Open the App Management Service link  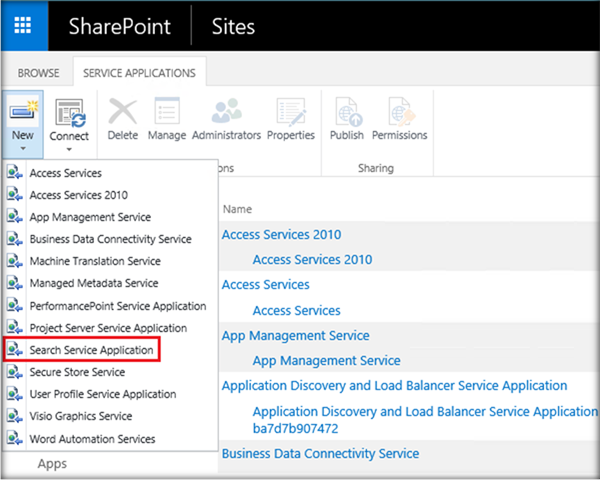(x=295, y=335)
